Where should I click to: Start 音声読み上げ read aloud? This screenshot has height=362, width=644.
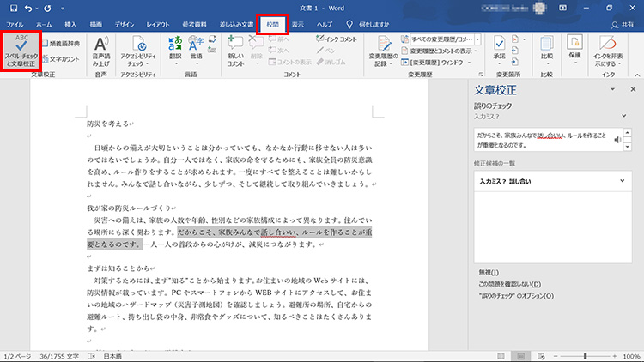(101, 51)
